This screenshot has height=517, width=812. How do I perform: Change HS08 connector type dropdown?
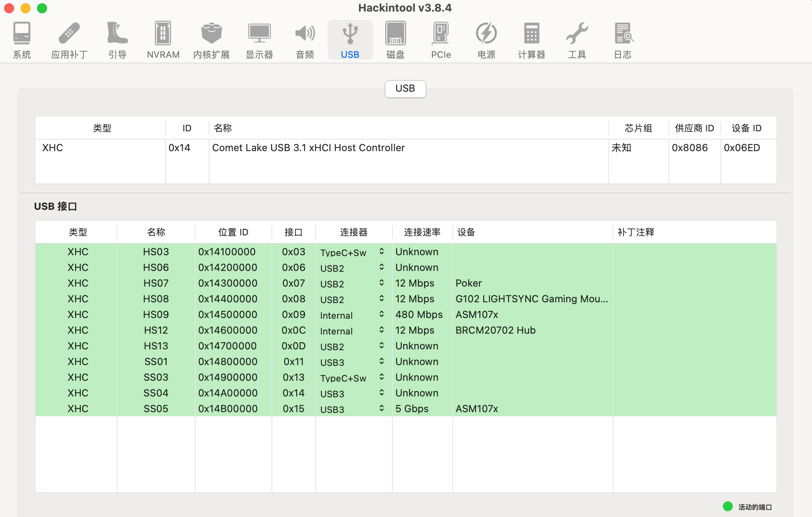coord(353,299)
